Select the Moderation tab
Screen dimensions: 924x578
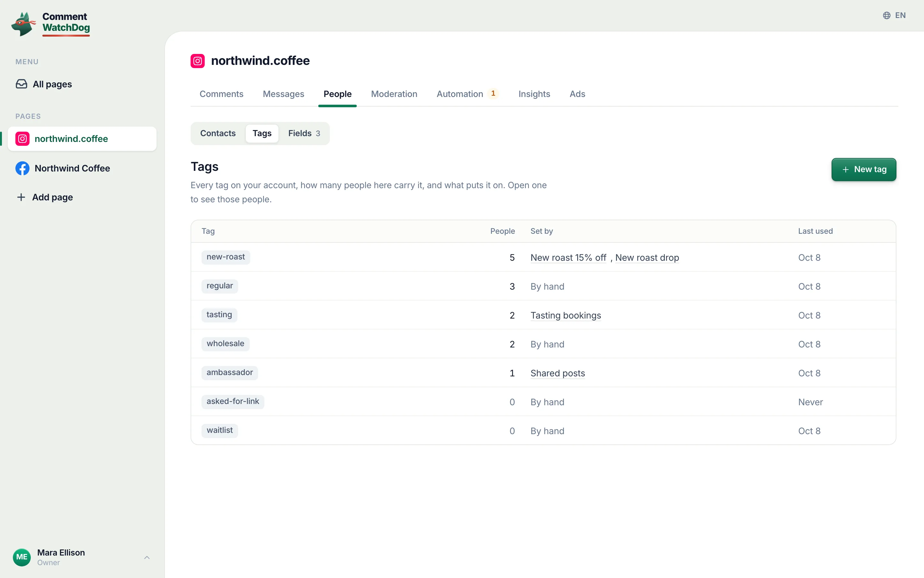click(394, 94)
